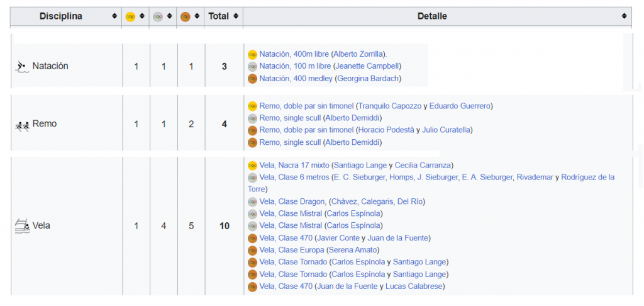Click the silver medal icon in table header

click(158, 16)
